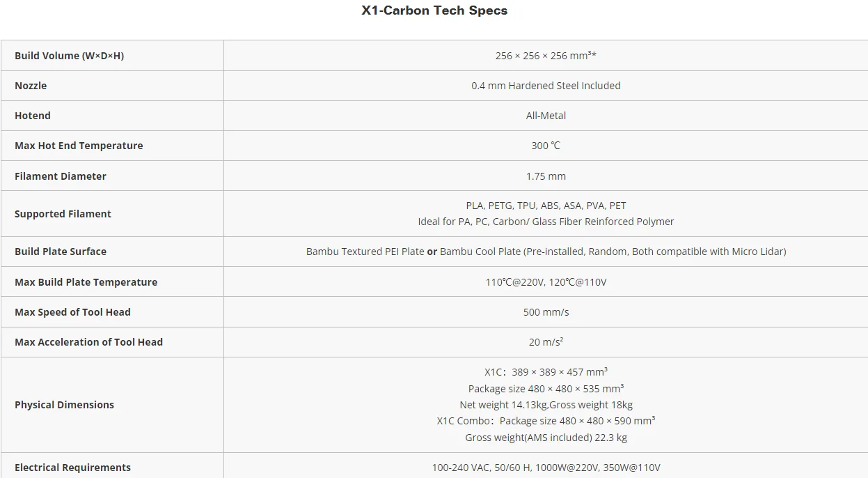This screenshot has width=868, height=478.
Task: Select the Filament Diameter label
Action: [x=61, y=176]
